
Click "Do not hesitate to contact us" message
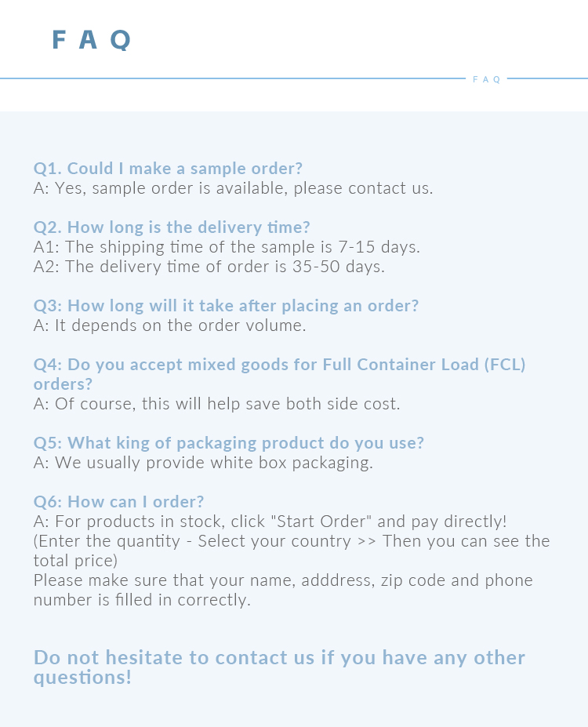279,658
